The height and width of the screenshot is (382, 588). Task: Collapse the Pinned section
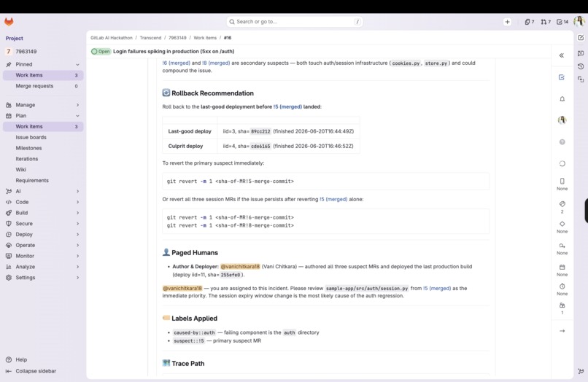[43, 64]
